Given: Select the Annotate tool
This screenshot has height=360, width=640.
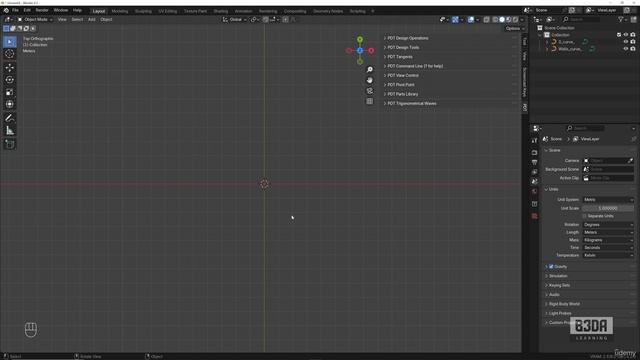Looking at the screenshot, I should tap(10, 118).
